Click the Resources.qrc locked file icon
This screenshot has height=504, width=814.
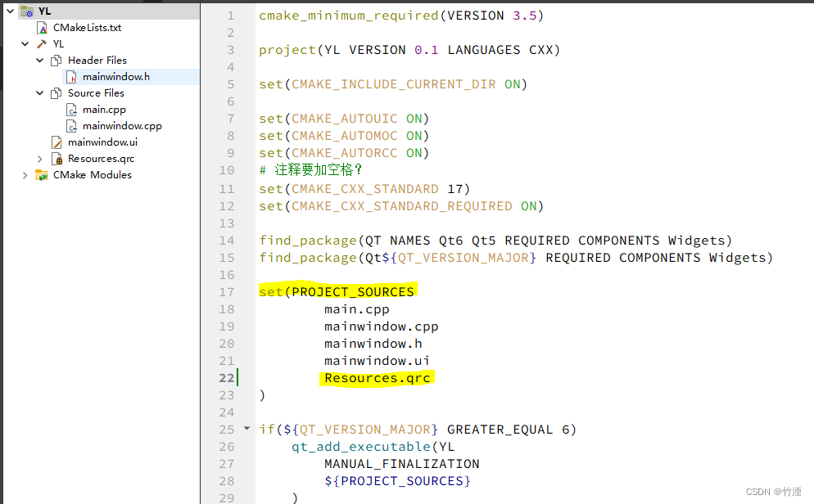pos(57,159)
